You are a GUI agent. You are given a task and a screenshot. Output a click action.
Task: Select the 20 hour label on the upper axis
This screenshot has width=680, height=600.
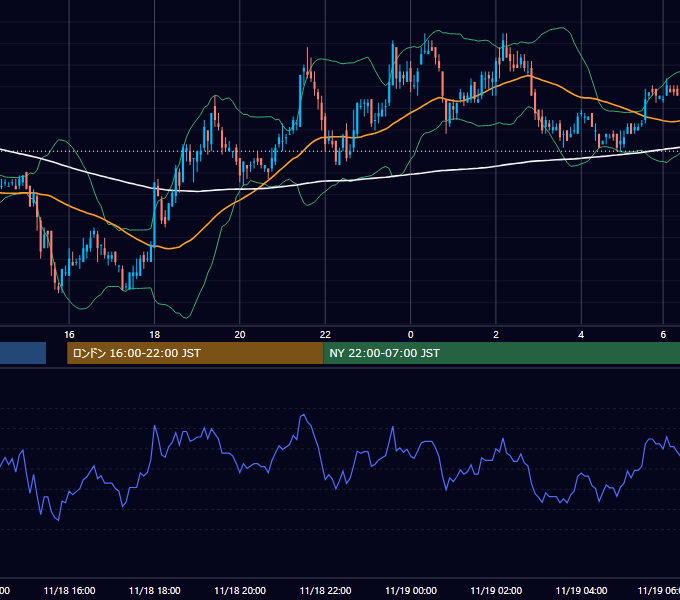coord(240,335)
